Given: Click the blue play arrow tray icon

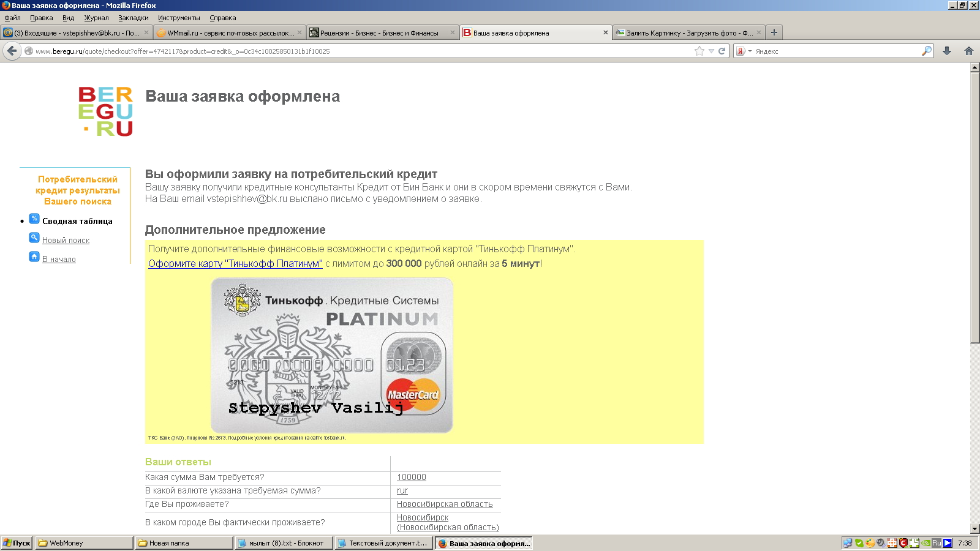Looking at the screenshot, I should 948,543.
